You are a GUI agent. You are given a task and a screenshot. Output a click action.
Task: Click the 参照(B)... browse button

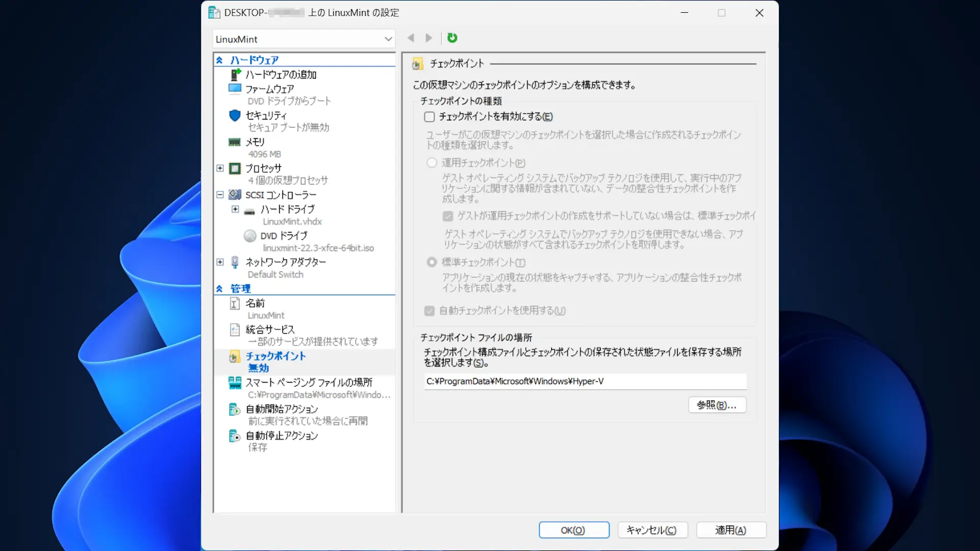[717, 405]
